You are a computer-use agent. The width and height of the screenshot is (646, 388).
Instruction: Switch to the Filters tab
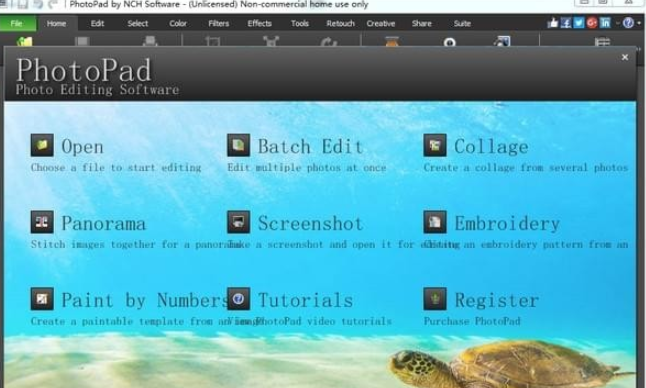(218, 23)
